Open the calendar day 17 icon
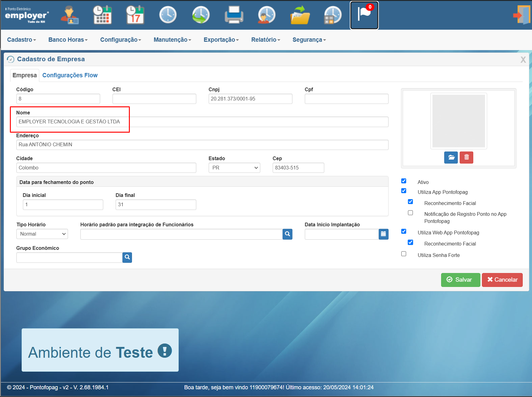 click(135, 15)
